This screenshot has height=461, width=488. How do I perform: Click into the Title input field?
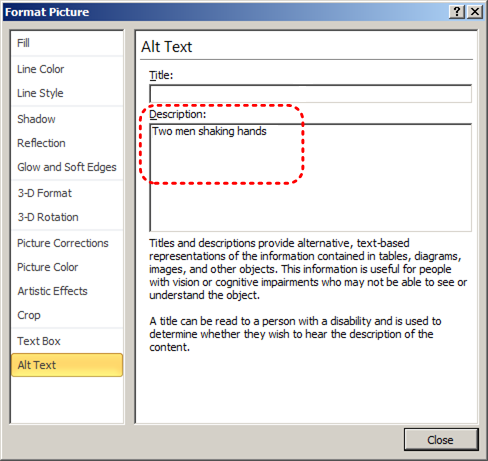click(310, 94)
